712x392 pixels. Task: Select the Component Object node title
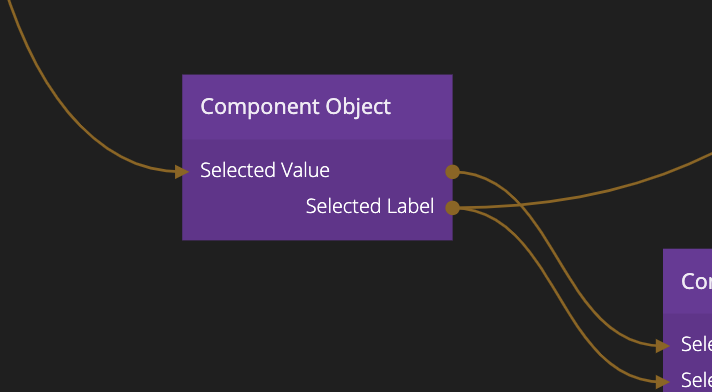[295, 107]
